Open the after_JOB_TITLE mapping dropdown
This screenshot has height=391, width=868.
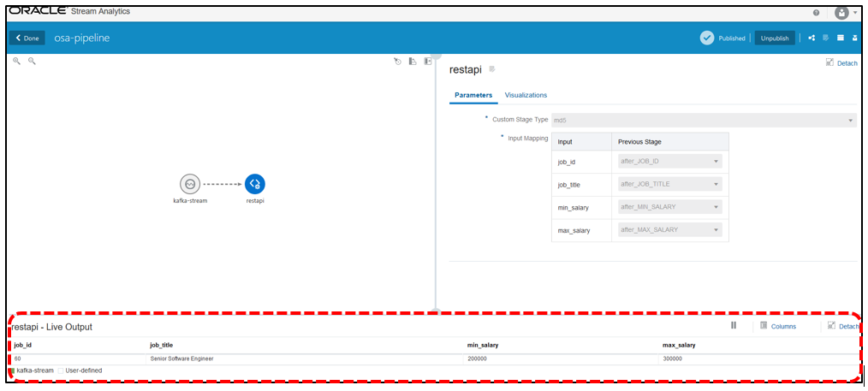pos(669,184)
